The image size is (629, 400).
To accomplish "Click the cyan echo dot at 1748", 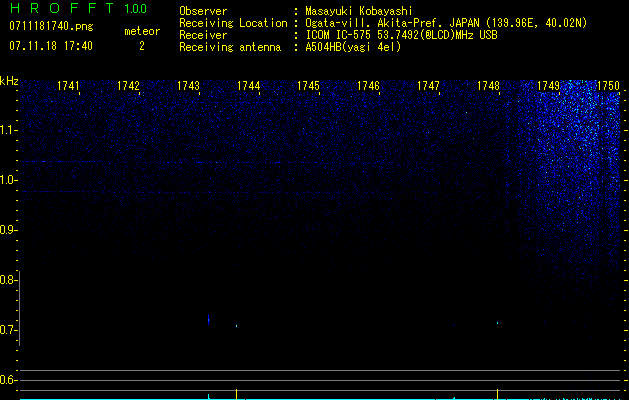I will point(497,323).
